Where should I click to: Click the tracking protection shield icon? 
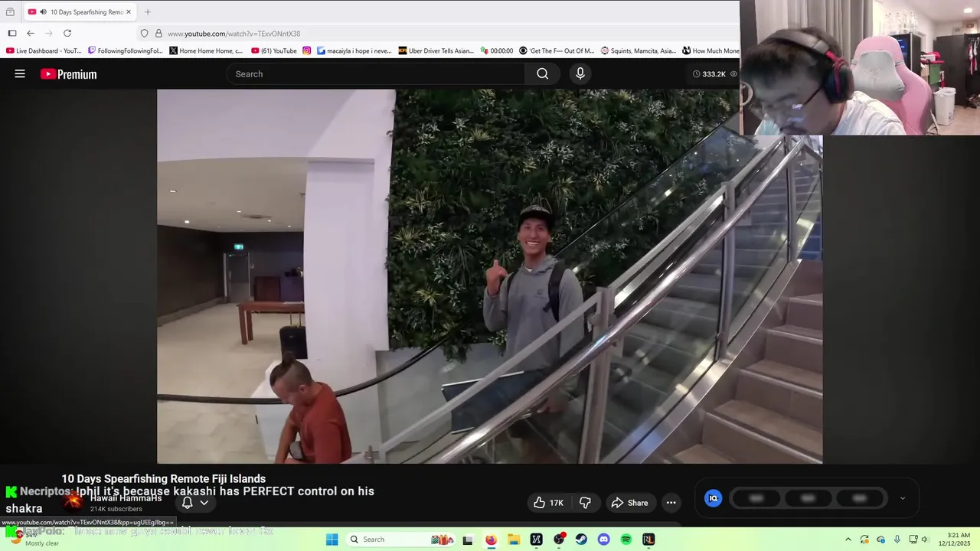pos(144,34)
